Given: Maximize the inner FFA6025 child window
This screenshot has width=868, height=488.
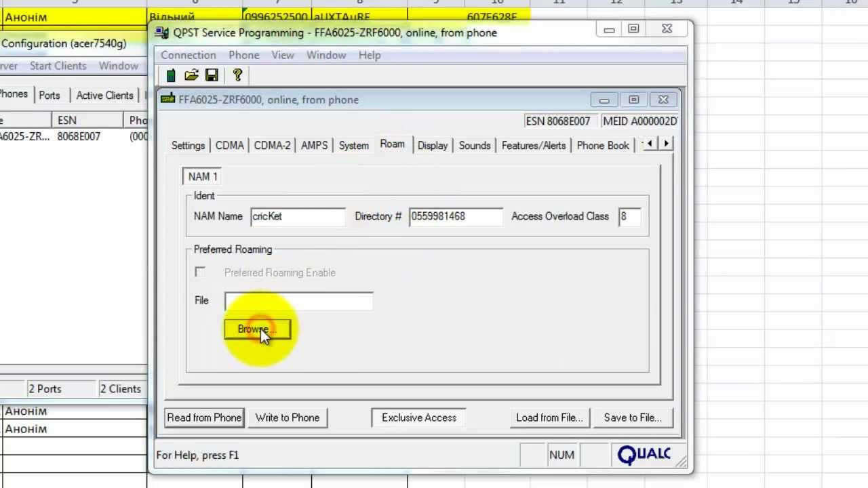Looking at the screenshot, I should pyautogui.click(x=634, y=100).
